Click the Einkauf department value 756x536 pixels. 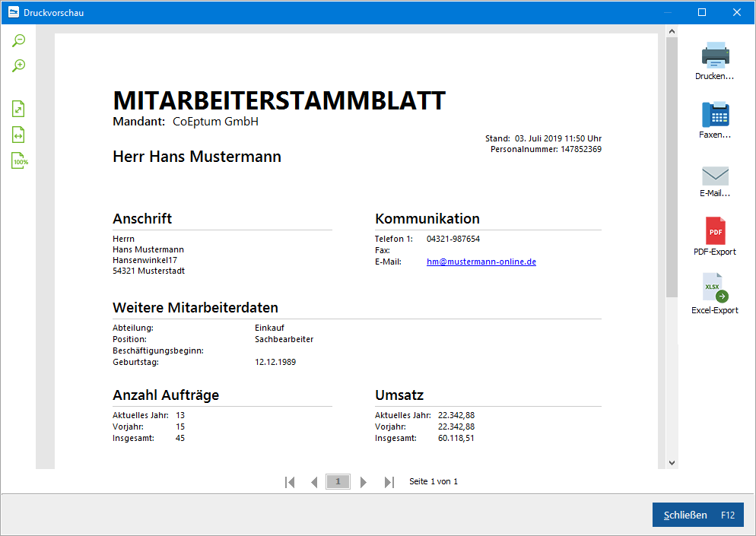point(269,328)
